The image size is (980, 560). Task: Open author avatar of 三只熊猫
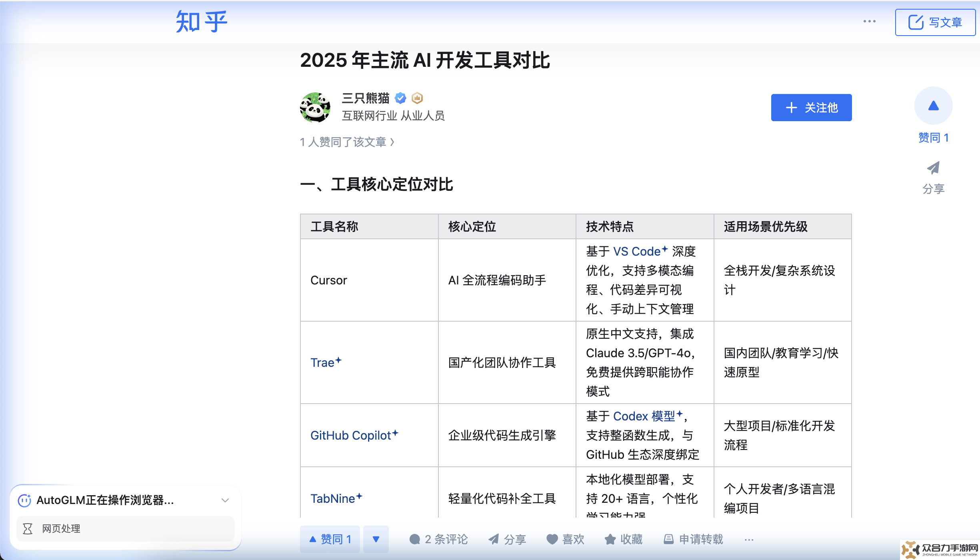point(315,107)
